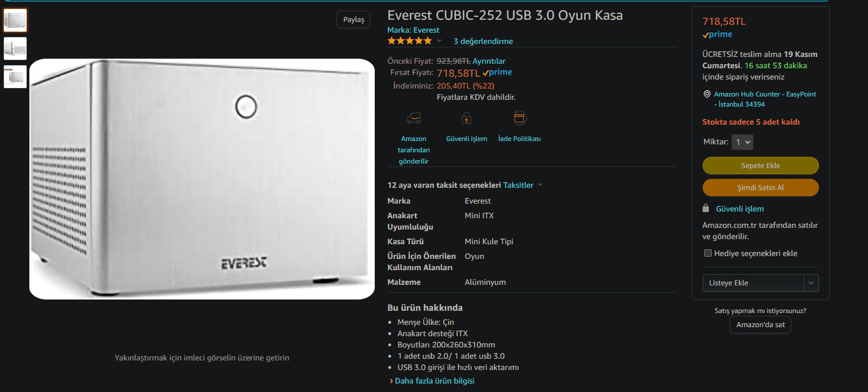Click the secure transaction lock icon
The height and width of the screenshot is (392, 868).
pyautogui.click(x=466, y=118)
